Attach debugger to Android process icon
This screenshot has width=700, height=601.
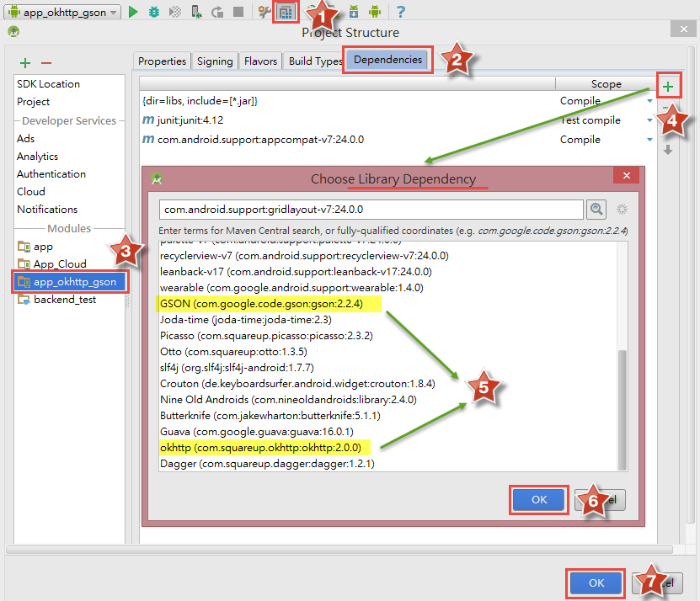(x=196, y=12)
